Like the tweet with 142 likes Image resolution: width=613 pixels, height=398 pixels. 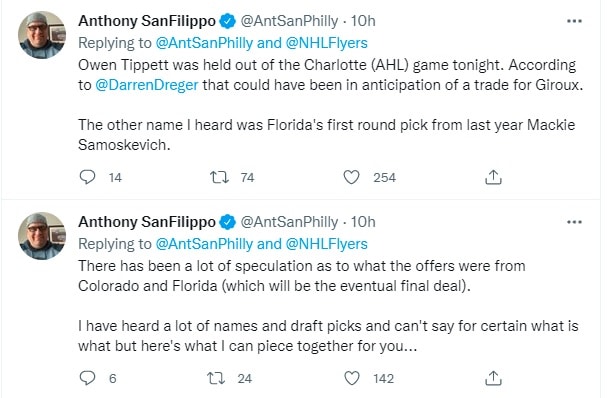(x=351, y=378)
